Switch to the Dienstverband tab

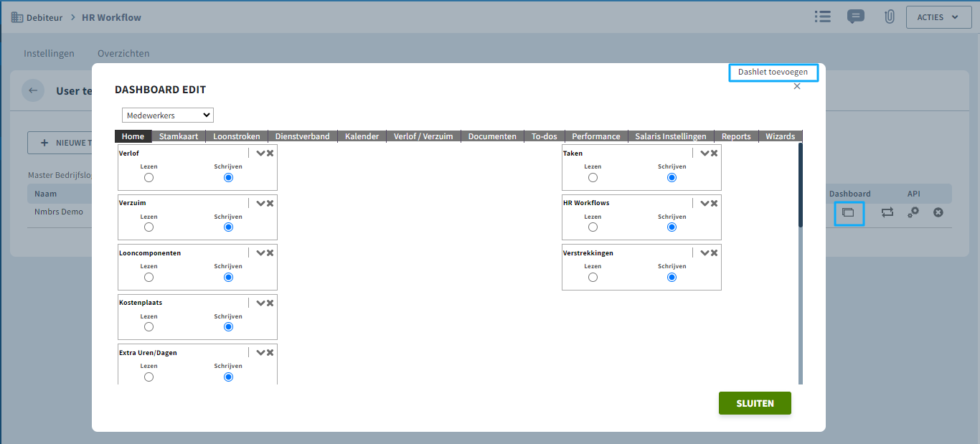point(303,136)
